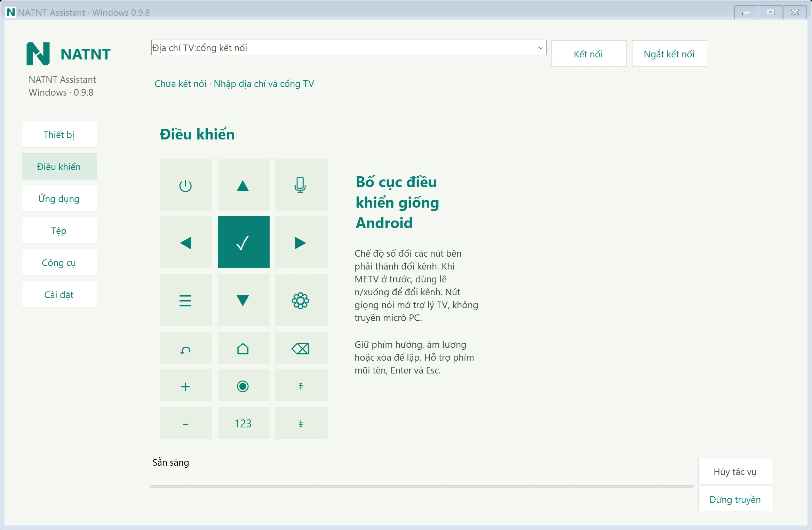Click the NATNT title bar app icon
Viewport: 812px width, 530px height.
[x=11, y=12]
